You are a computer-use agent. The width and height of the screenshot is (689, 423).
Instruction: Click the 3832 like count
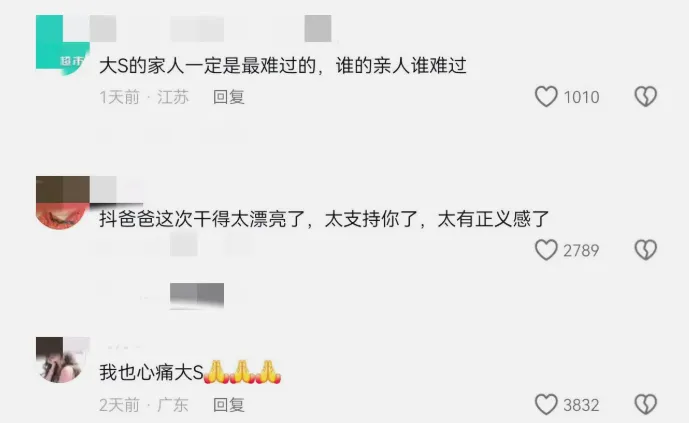click(x=581, y=405)
